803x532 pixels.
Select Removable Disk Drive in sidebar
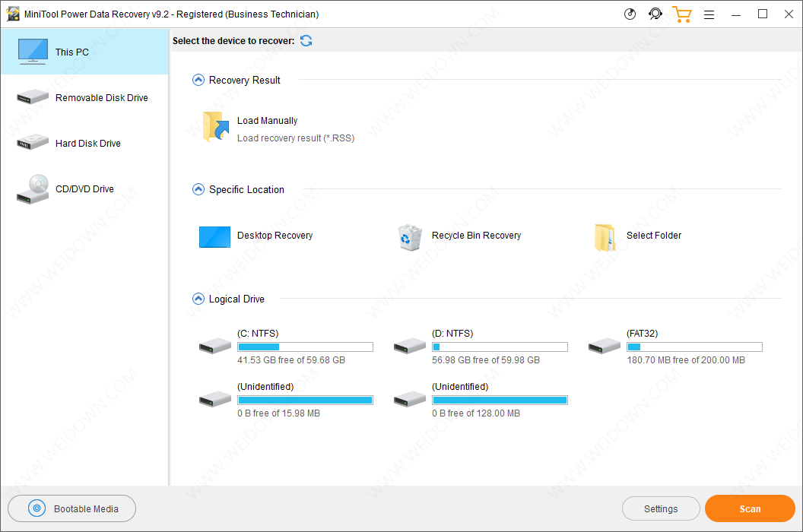[84, 97]
